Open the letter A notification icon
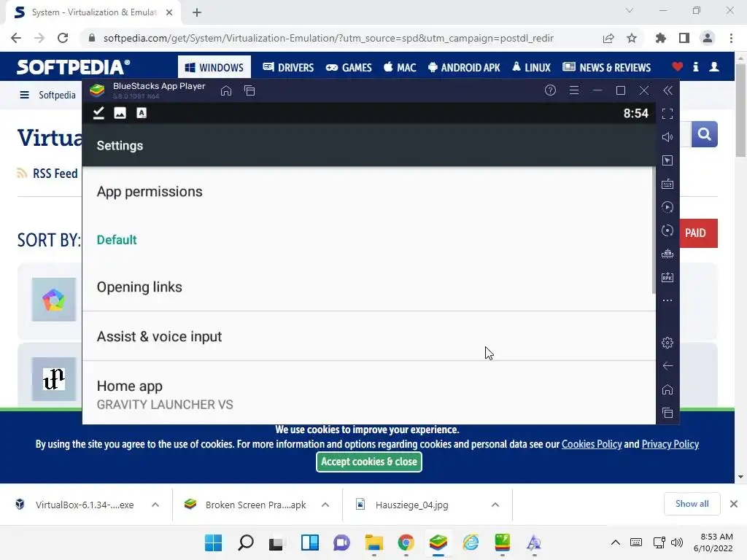The width and height of the screenshot is (747, 560). 142,113
